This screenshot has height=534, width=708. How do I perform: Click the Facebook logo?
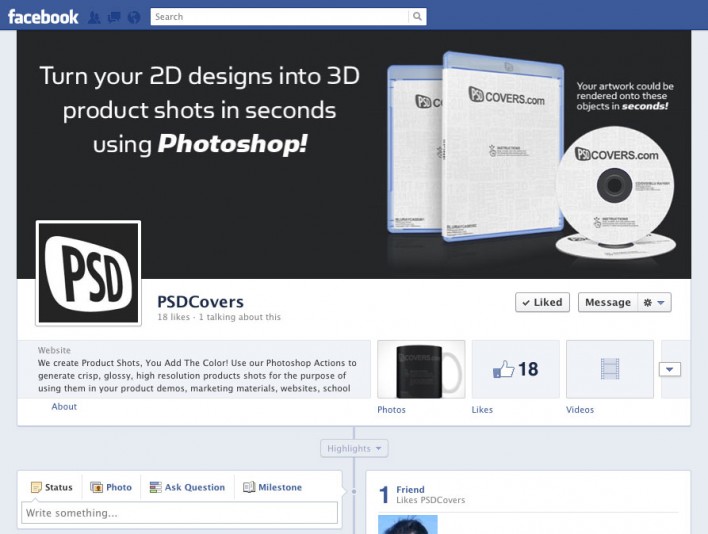pyautogui.click(x=43, y=17)
